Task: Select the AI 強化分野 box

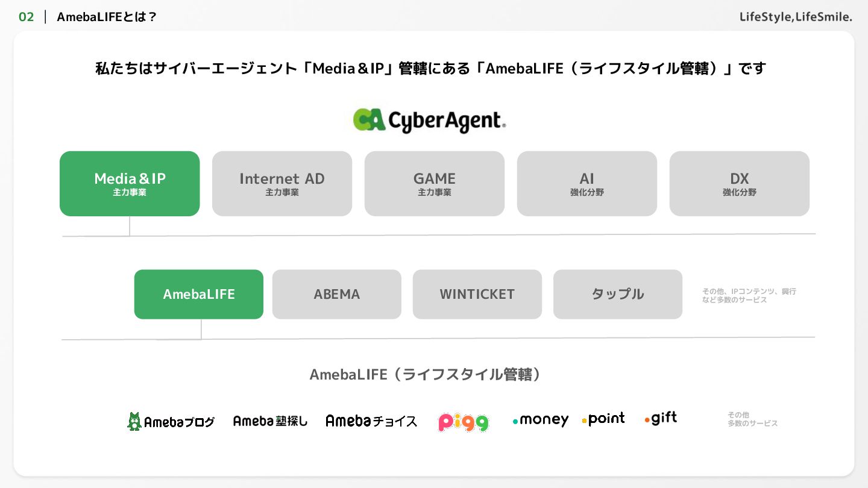Action: pos(587,184)
